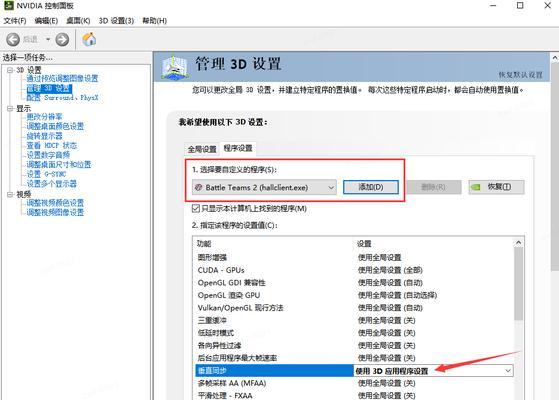Switch to the 全局设置 tab
Viewport: 559px width, 400px height.
point(202,149)
